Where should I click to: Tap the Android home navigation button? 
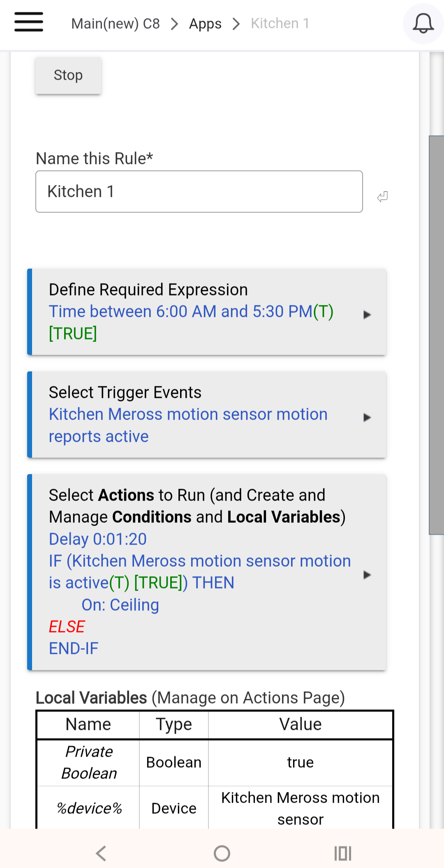222,853
